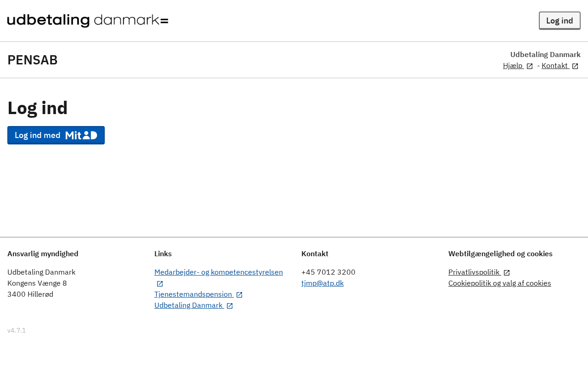This screenshot has width=588, height=368.
Task: Open the Medarbejder- og kompetencestyrelsen link
Action: [219, 272]
